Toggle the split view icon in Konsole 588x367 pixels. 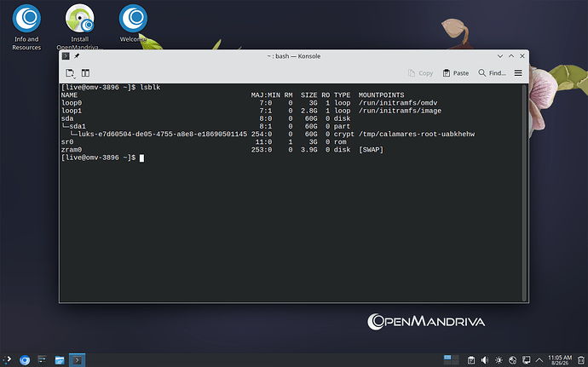coord(85,73)
